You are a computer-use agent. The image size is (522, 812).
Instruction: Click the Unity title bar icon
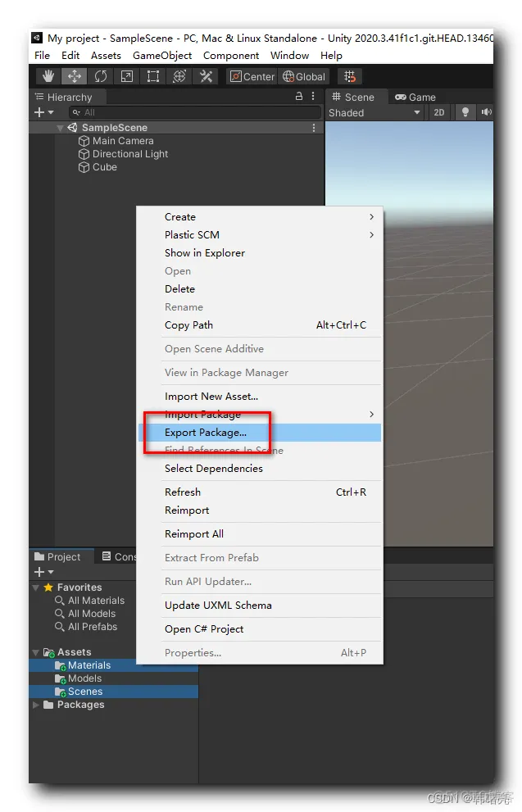37,38
